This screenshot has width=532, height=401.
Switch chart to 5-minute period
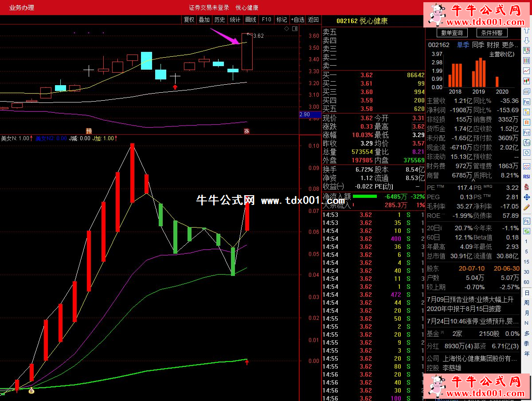click(x=527, y=252)
